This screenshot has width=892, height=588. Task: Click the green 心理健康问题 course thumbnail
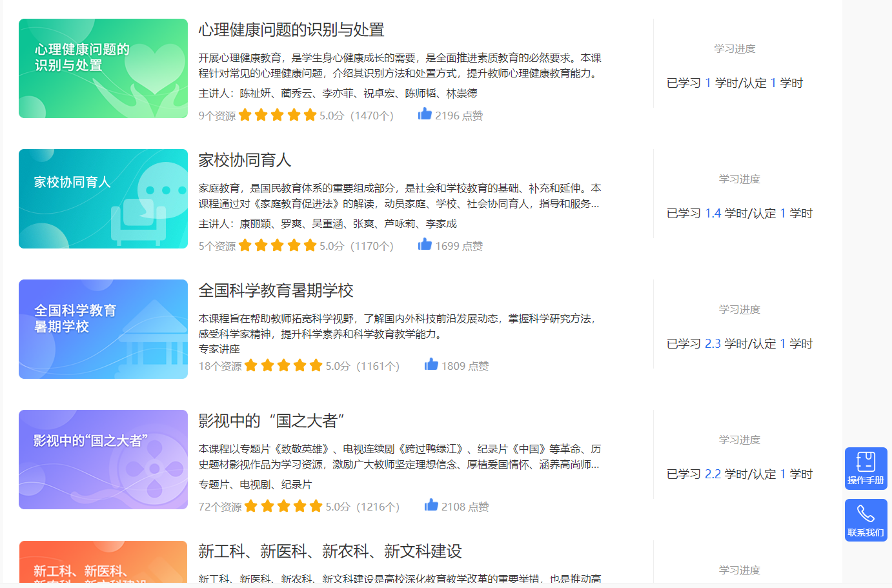click(103, 68)
